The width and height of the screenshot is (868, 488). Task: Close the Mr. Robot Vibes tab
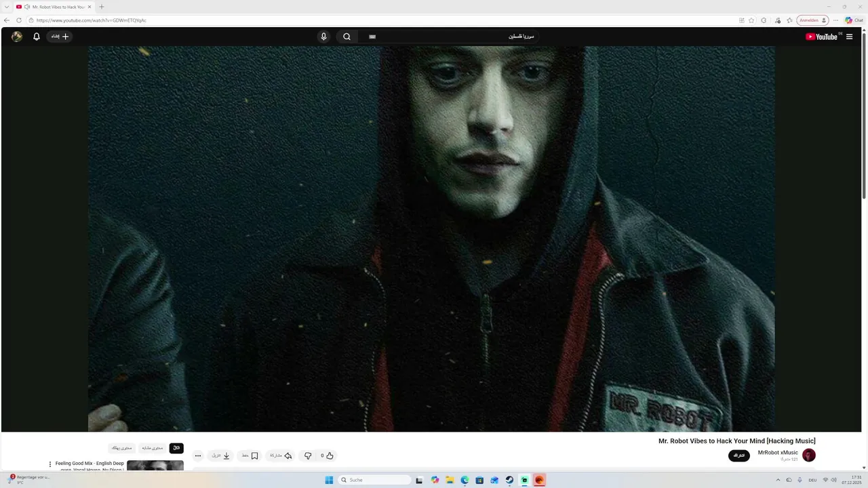coord(90,7)
